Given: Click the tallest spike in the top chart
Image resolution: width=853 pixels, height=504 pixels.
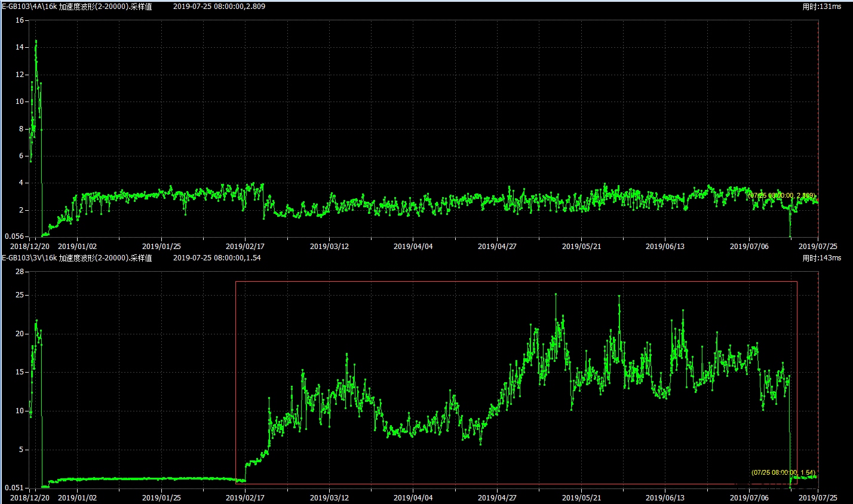Looking at the screenshot, I should [x=36, y=41].
